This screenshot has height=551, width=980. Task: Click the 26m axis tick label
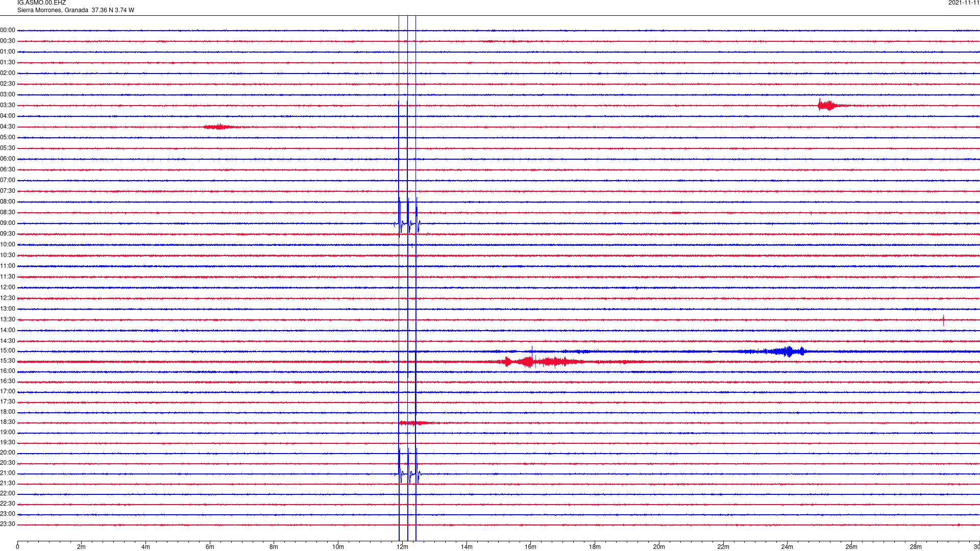point(851,547)
